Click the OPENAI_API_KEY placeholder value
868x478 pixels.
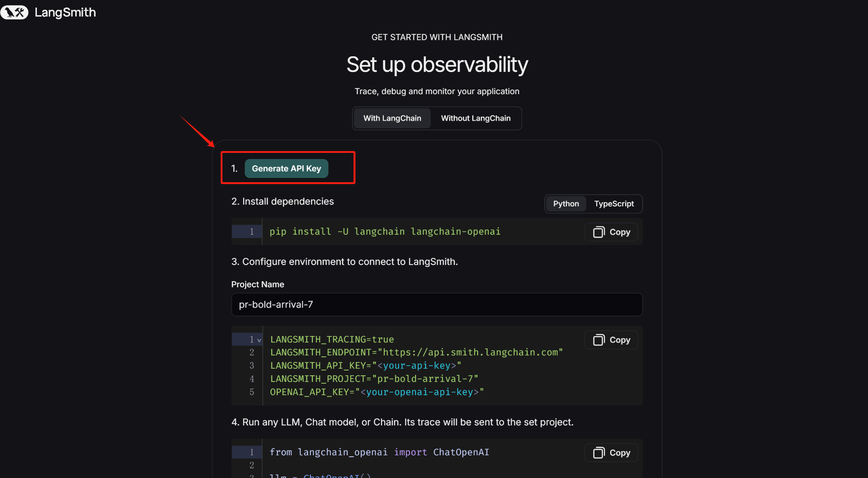pos(422,392)
